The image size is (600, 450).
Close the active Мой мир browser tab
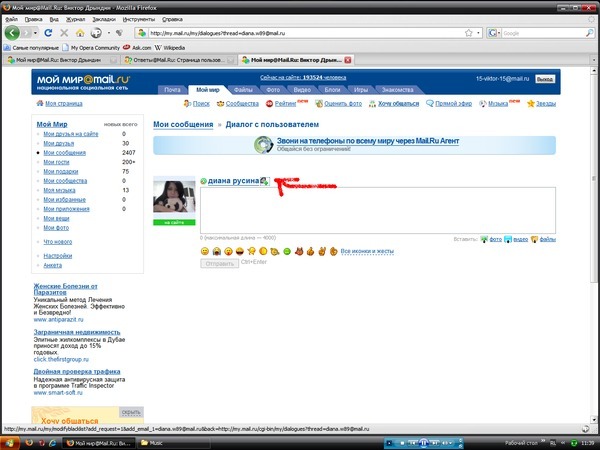pyautogui.click(x=347, y=60)
